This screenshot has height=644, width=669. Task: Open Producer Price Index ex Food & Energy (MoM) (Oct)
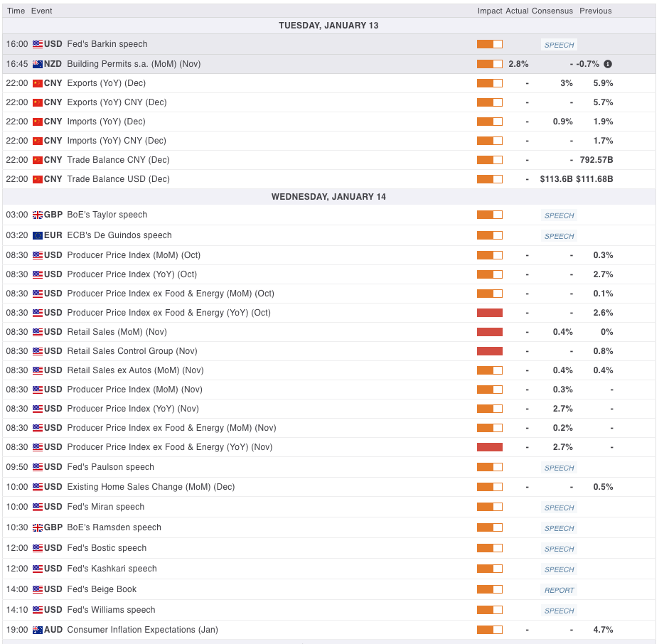coord(171,294)
